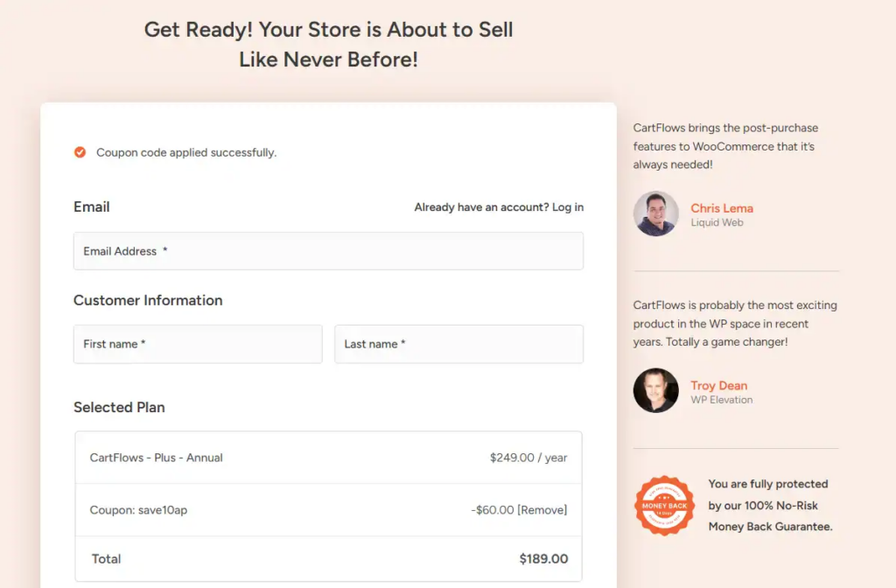Click the $249.00 per year price text
Image resolution: width=896 pixels, height=588 pixels.
pyautogui.click(x=528, y=457)
